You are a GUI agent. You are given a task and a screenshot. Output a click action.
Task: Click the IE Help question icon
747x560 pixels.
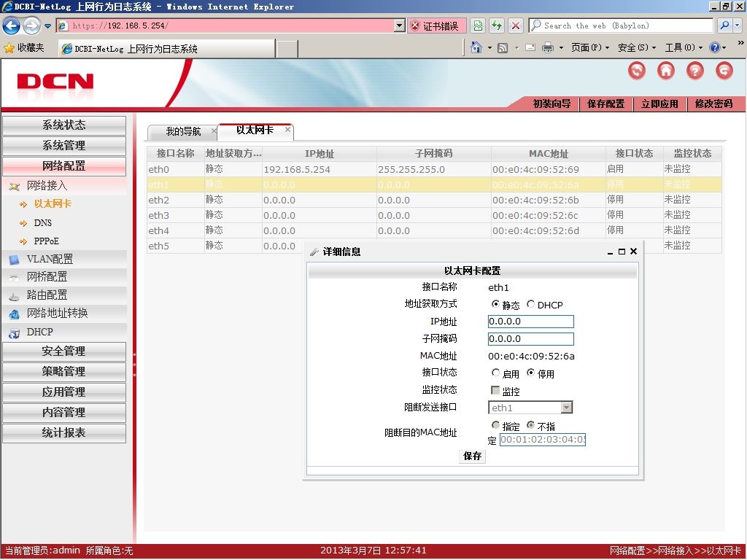715,47
